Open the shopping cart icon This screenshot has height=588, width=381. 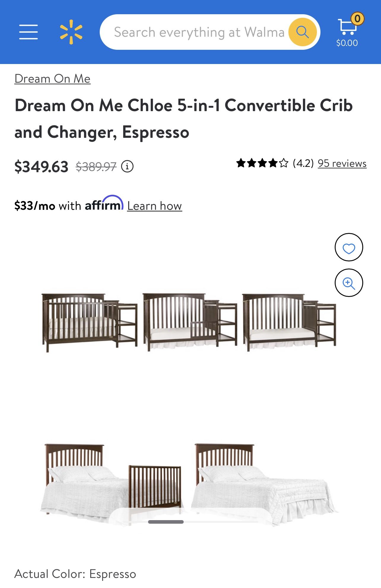click(x=347, y=27)
